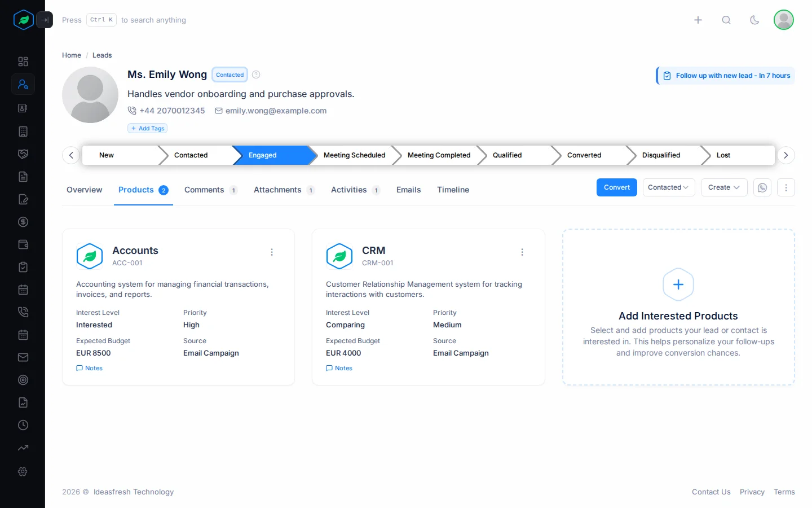This screenshot has height=508, width=812.
Task: Open the clock history sidebar icon
Action: [23, 425]
